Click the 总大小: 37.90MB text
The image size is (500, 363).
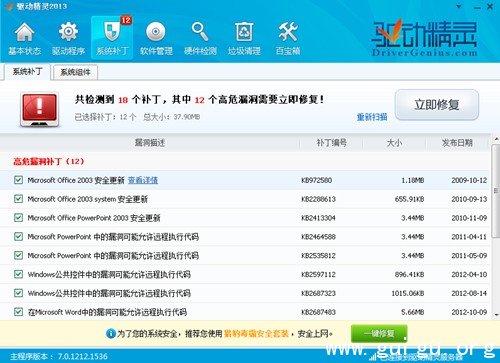[x=172, y=117]
